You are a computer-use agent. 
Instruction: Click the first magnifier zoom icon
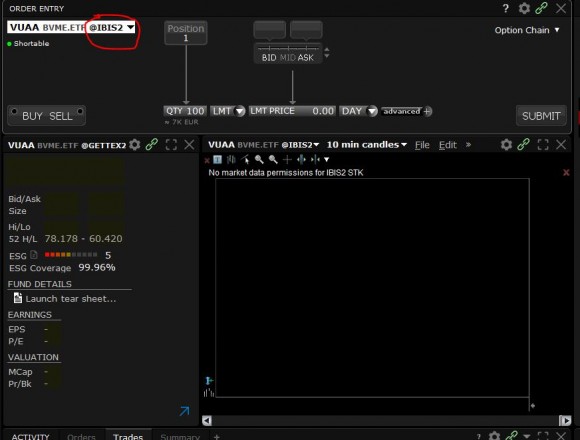(259, 159)
